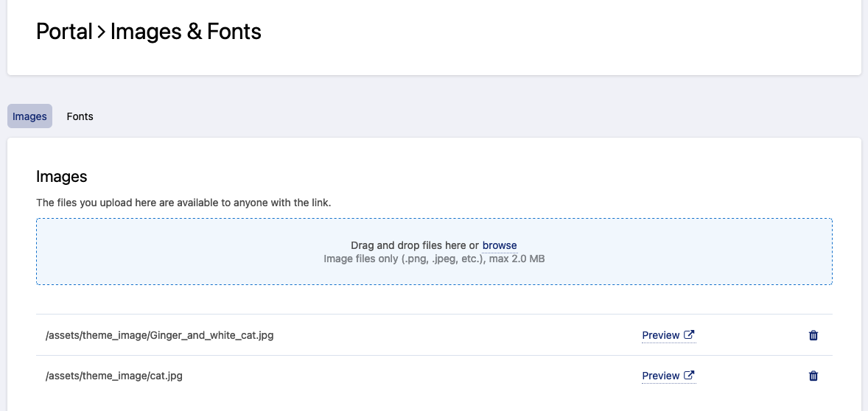This screenshot has height=411, width=868.
Task: Click the notice about files available to anyone
Action: tap(183, 203)
